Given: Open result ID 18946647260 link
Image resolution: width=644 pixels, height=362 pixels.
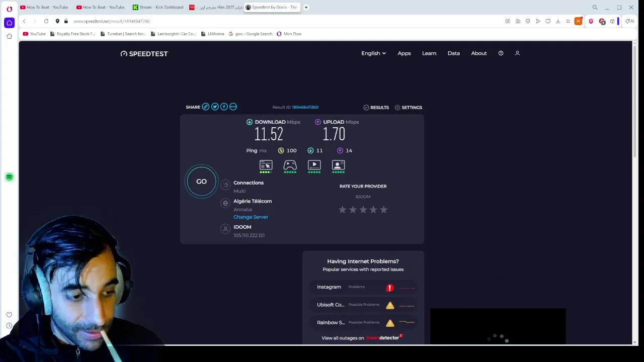Looking at the screenshot, I should (x=305, y=107).
